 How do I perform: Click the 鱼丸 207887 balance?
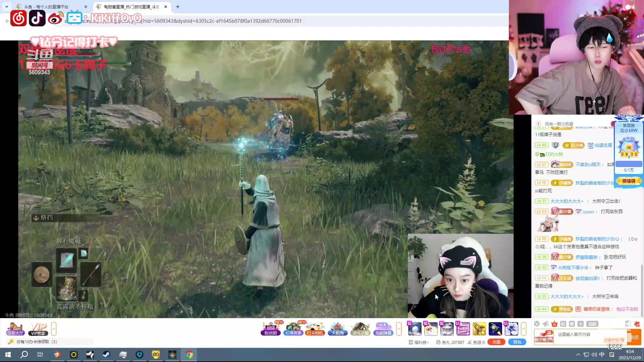pos(450,342)
